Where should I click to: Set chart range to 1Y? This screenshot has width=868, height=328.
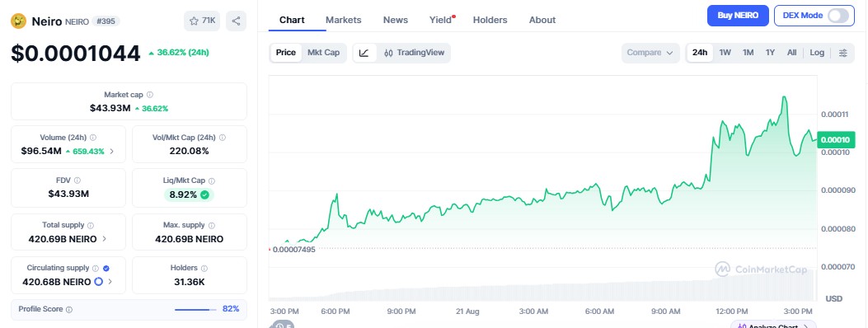coord(770,53)
